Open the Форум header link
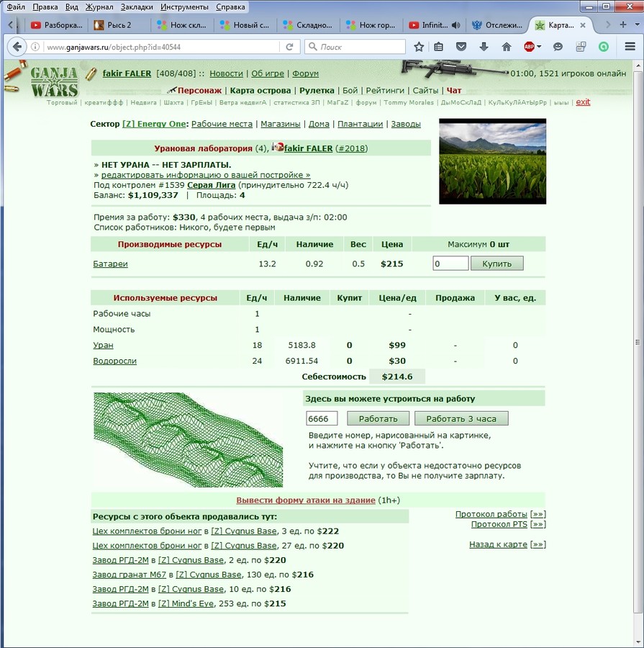The width and height of the screenshot is (644, 648). pyautogui.click(x=305, y=73)
